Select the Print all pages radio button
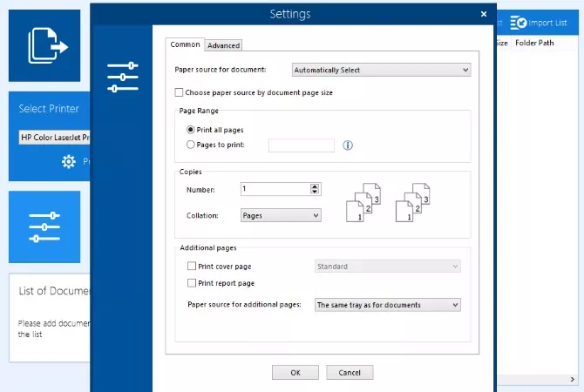The width and height of the screenshot is (584, 392). click(190, 130)
